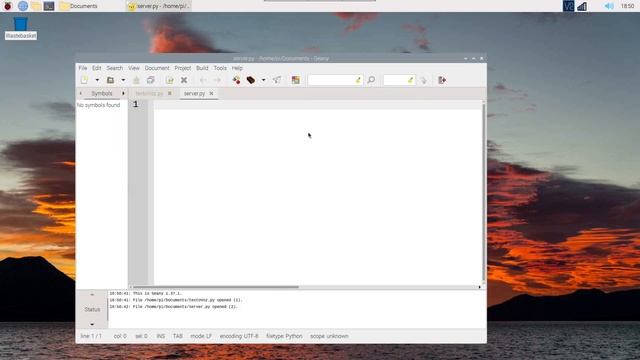Screen dimensions: 640x360
Task: Clear the goto line field broom
Action: [411, 80]
